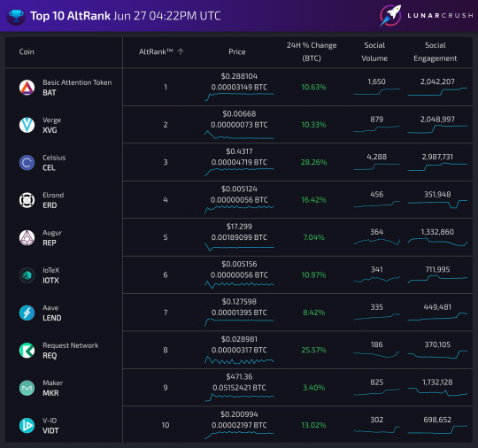Click the CEL social volume sparkline
Viewport: 478px width, 448px height.
[377, 166]
